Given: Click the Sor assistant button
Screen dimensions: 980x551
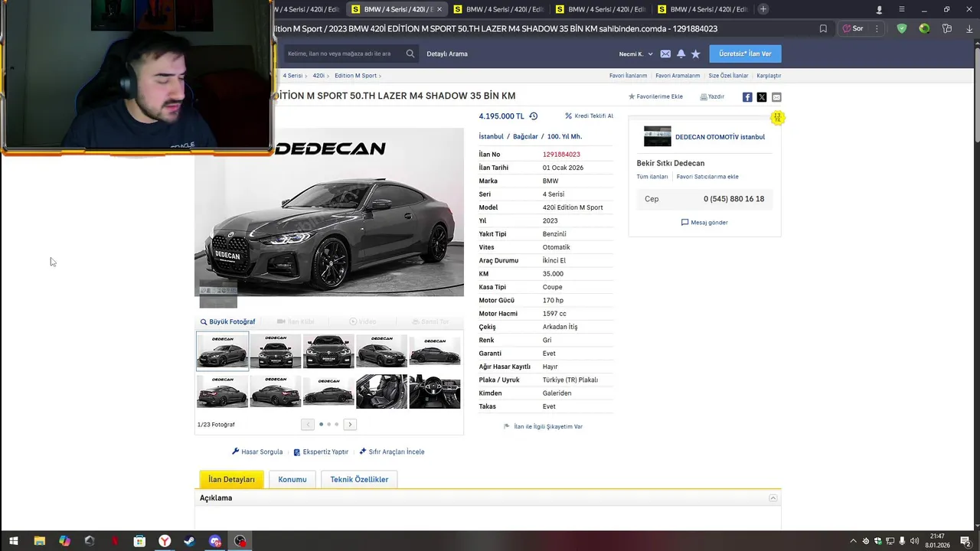Looking at the screenshot, I should (853, 28).
